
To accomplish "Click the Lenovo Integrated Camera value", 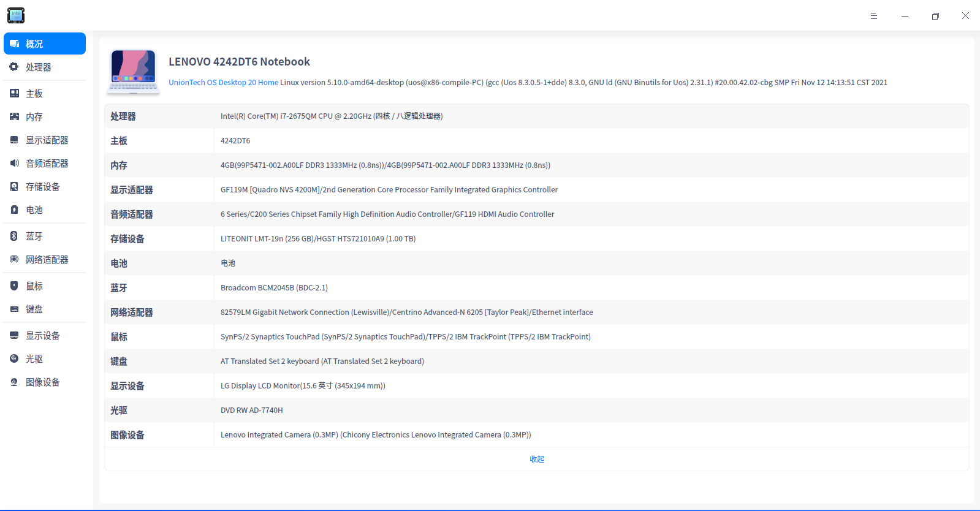I will click(376, 434).
